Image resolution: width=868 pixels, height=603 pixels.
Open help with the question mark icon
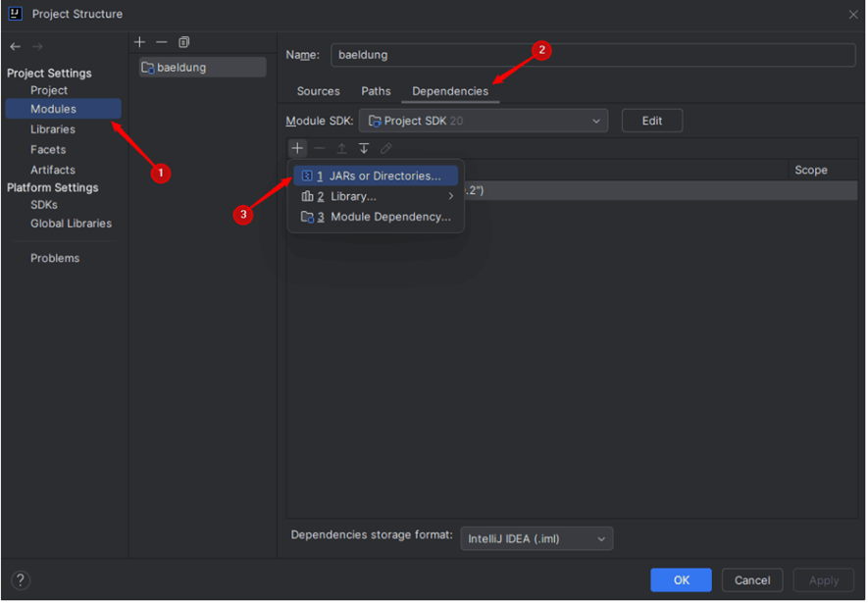pyautogui.click(x=21, y=580)
